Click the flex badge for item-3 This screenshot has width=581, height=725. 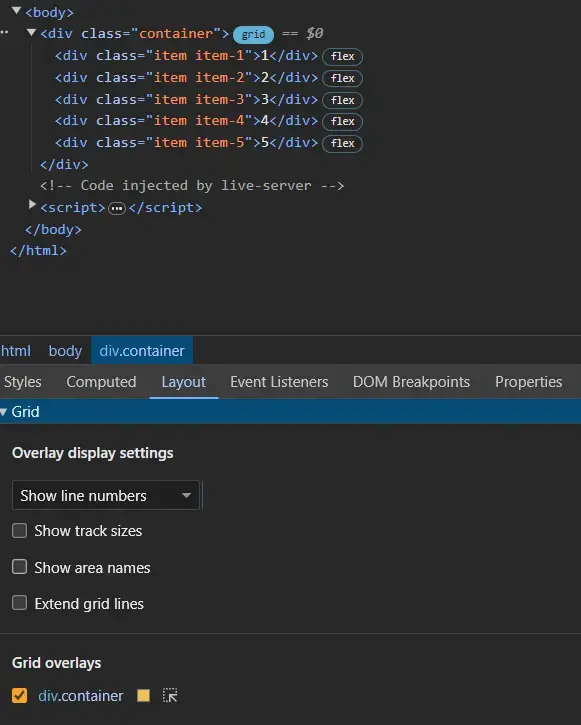pyautogui.click(x=342, y=100)
